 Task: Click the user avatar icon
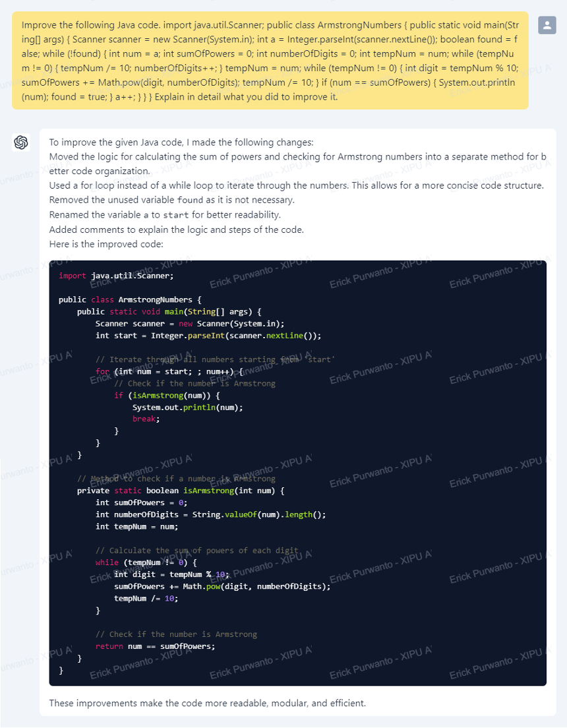pos(547,25)
